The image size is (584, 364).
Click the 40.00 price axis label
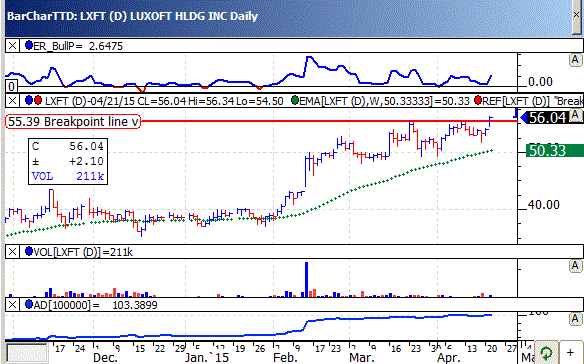[x=544, y=205]
